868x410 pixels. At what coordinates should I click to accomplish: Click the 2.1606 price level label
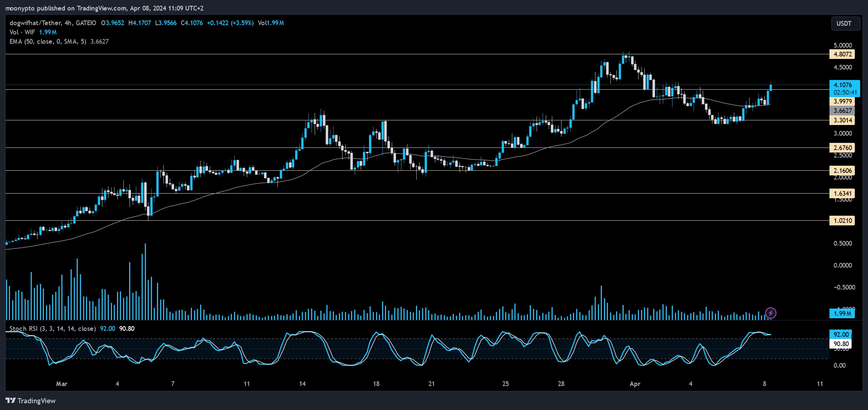[x=842, y=171]
